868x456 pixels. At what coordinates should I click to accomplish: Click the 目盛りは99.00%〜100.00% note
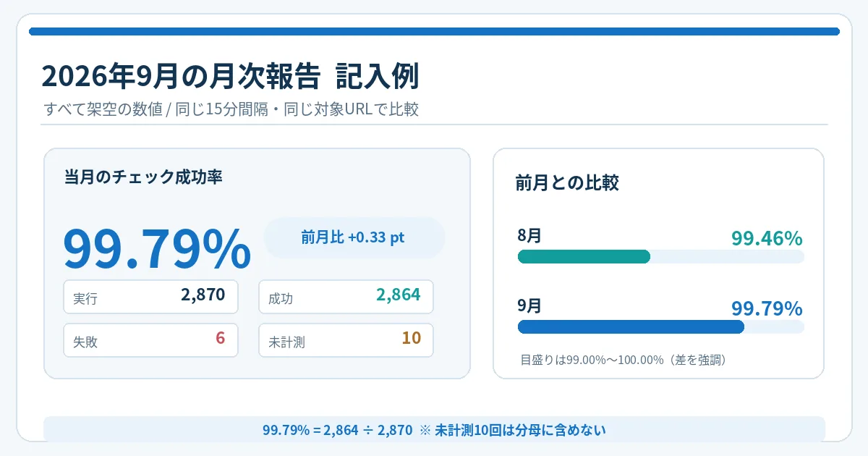[623, 360]
